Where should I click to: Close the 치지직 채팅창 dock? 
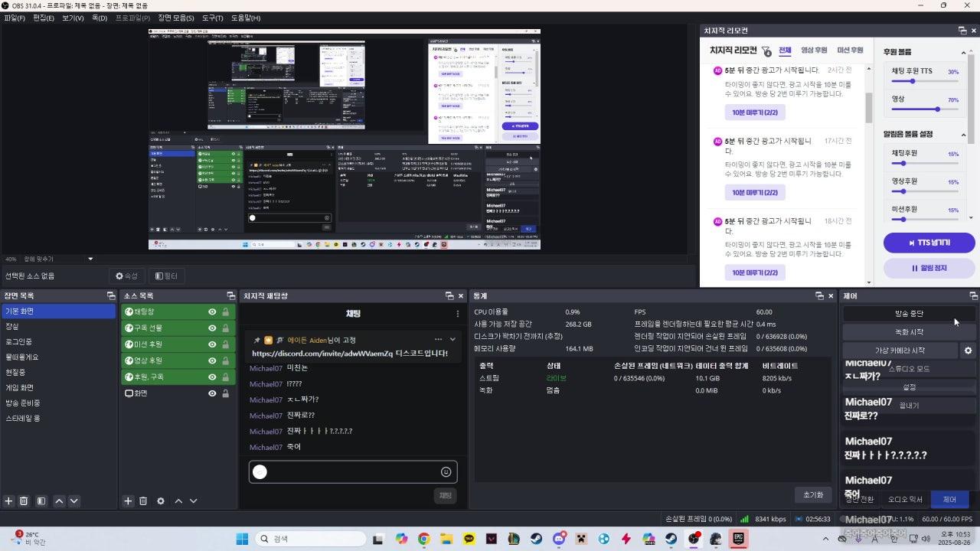(460, 295)
